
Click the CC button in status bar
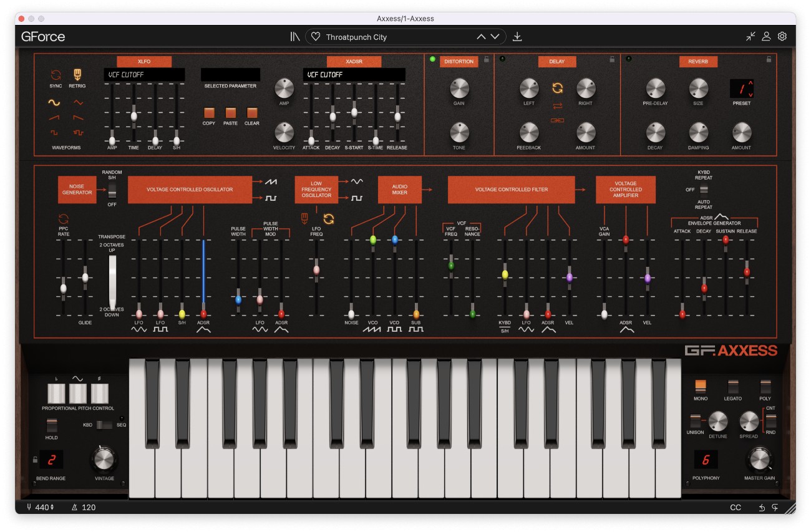click(x=736, y=507)
